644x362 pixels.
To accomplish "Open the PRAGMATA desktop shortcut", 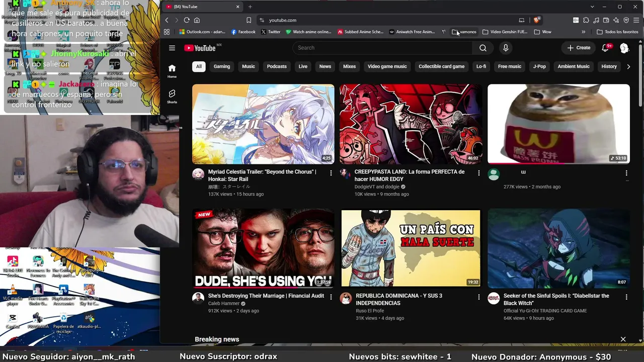I will [38, 321].
